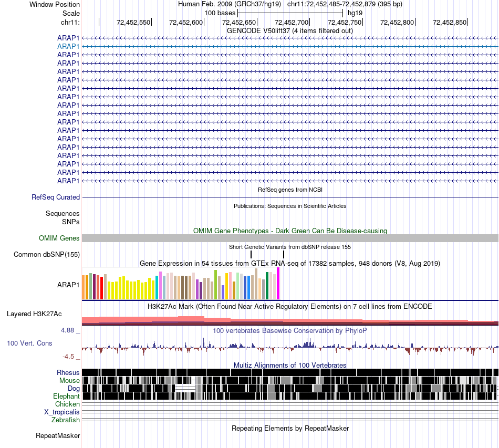The width and height of the screenshot is (499, 448).
Task: Click the Layered H3K27Ac label
Action: [x=34, y=314]
